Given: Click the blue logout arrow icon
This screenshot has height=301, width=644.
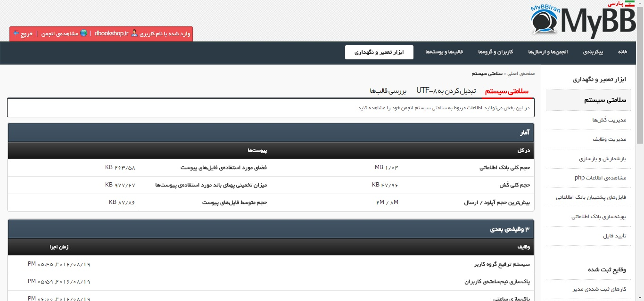Looking at the screenshot, I should pos(16,33).
